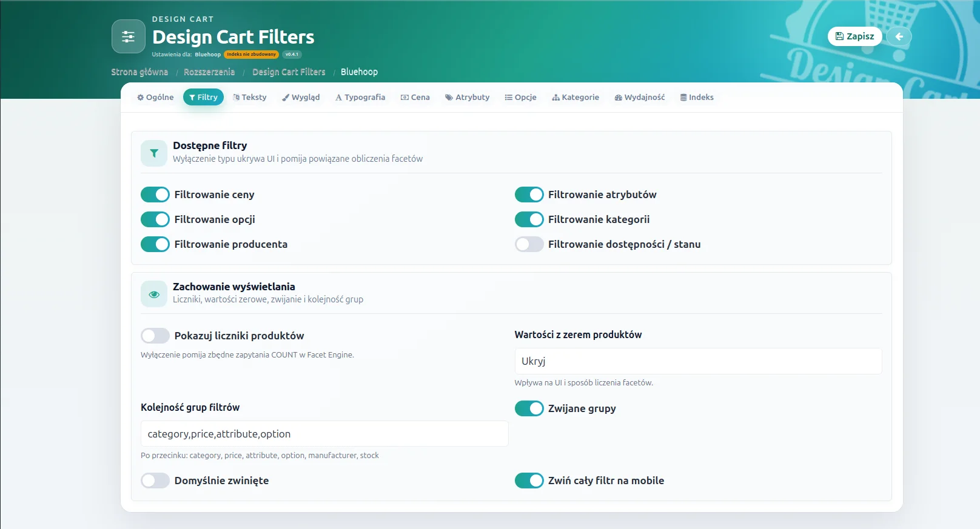Click the funnel icon beside Dostępne filtry
Screen dimensions: 980x529
154,153
